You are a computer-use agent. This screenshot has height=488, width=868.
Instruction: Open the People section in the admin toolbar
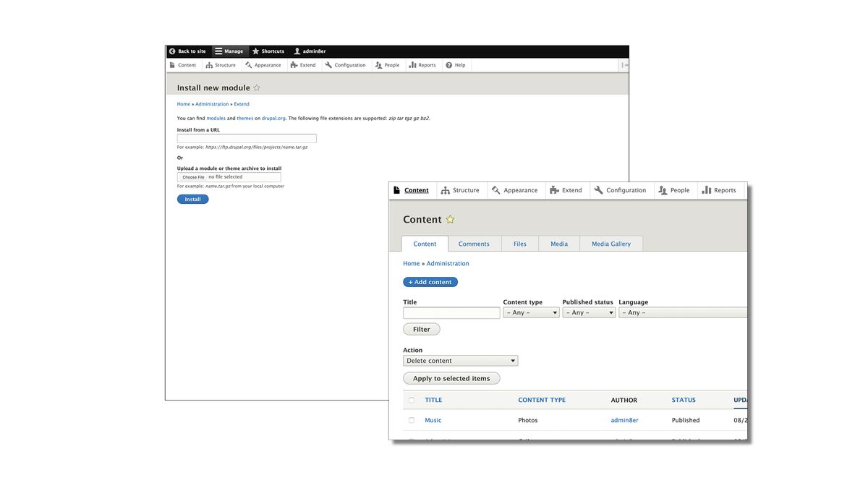(x=679, y=189)
